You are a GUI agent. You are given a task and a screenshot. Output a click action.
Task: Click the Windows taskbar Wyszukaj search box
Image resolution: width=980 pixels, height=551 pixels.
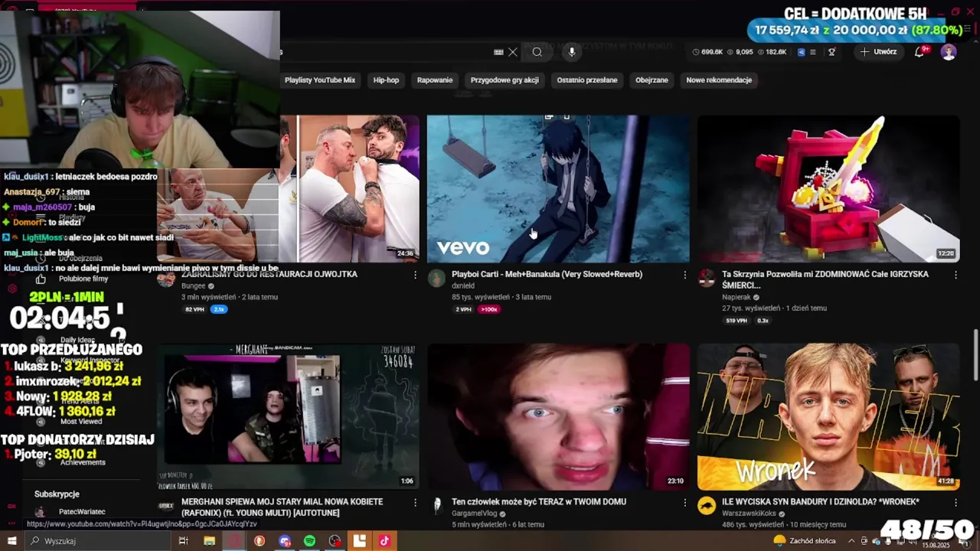click(x=100, y=541)
